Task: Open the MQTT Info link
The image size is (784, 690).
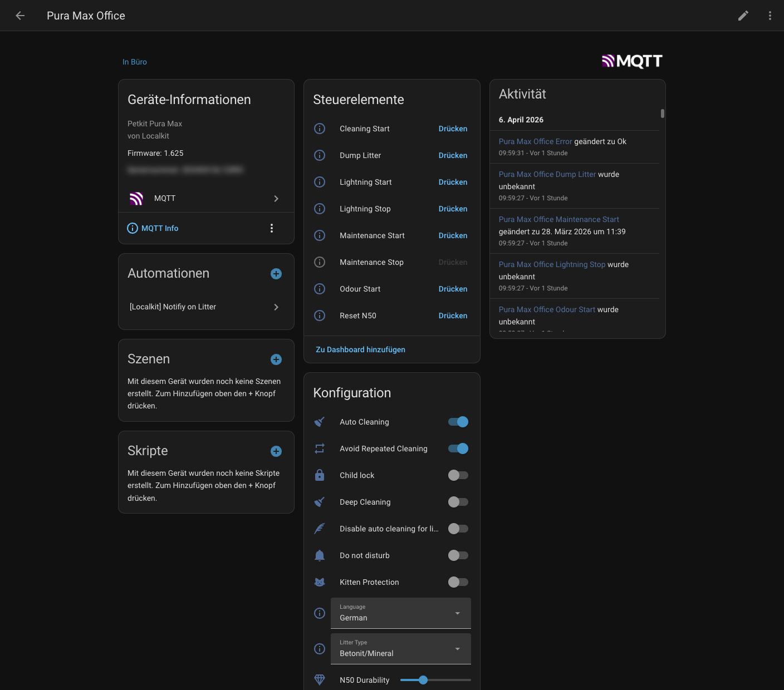Action: [153, 228]
